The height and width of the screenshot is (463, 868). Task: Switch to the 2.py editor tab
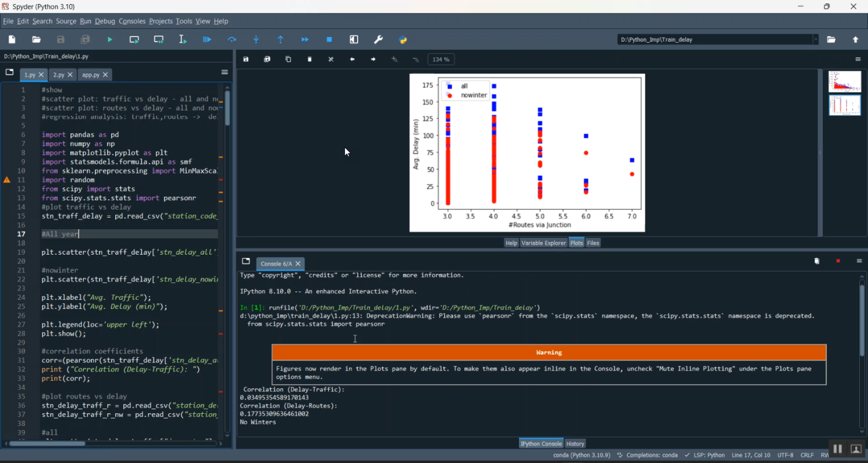click(x=58, y=75)
